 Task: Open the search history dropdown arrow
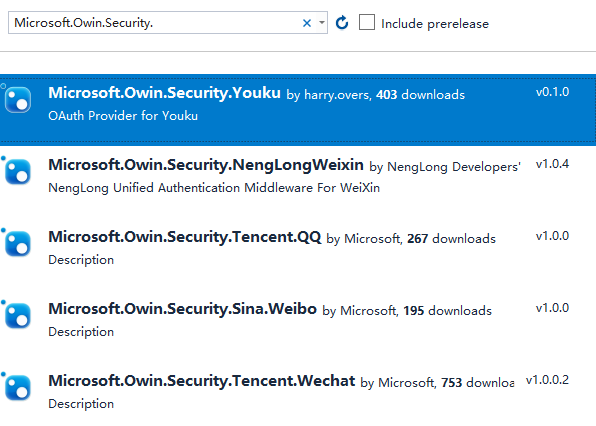coord(322,23)
